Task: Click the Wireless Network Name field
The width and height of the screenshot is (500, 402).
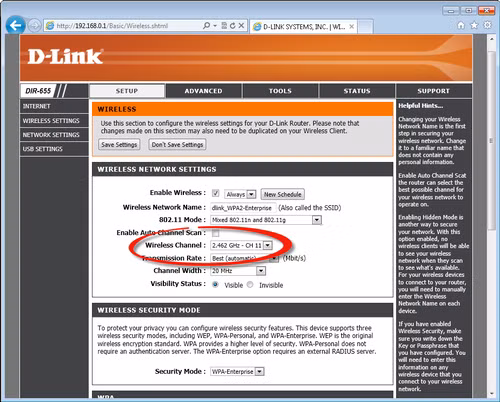Action: pos(243,208)
